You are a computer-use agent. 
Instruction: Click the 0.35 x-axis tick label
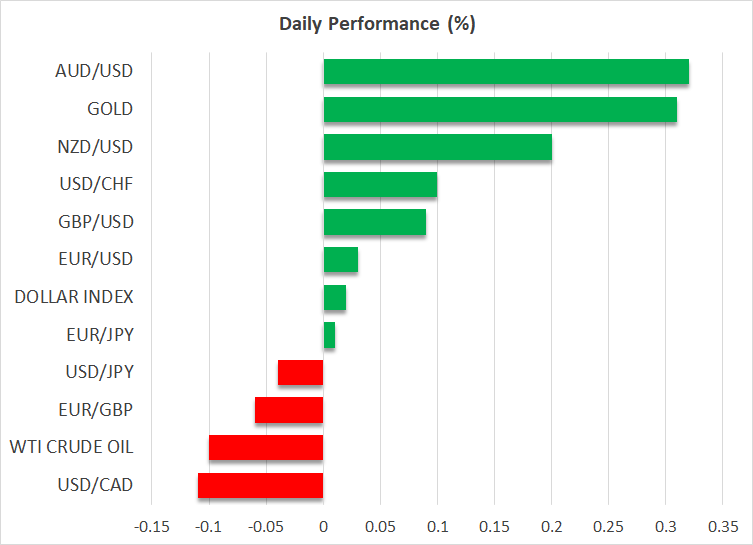[723, 525]
